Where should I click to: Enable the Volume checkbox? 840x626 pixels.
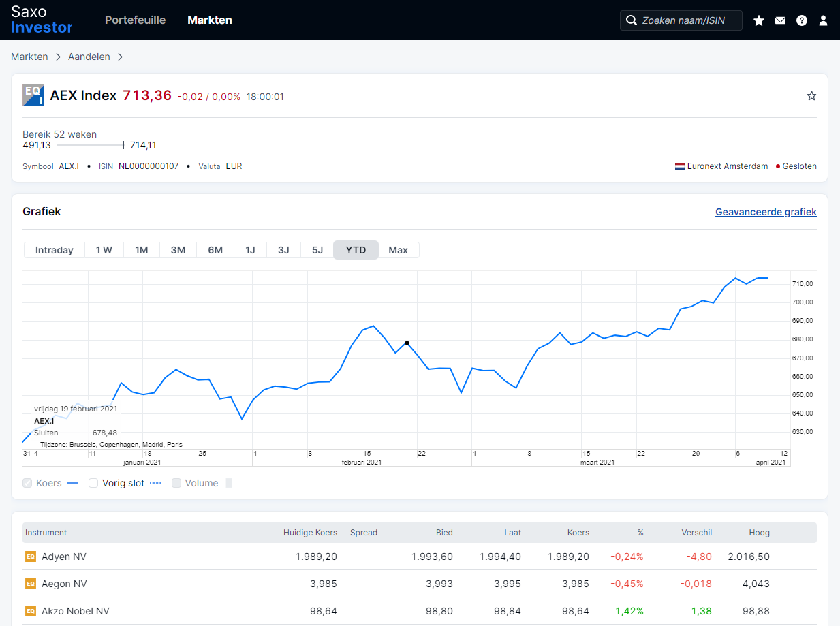(x=176, y=483)
